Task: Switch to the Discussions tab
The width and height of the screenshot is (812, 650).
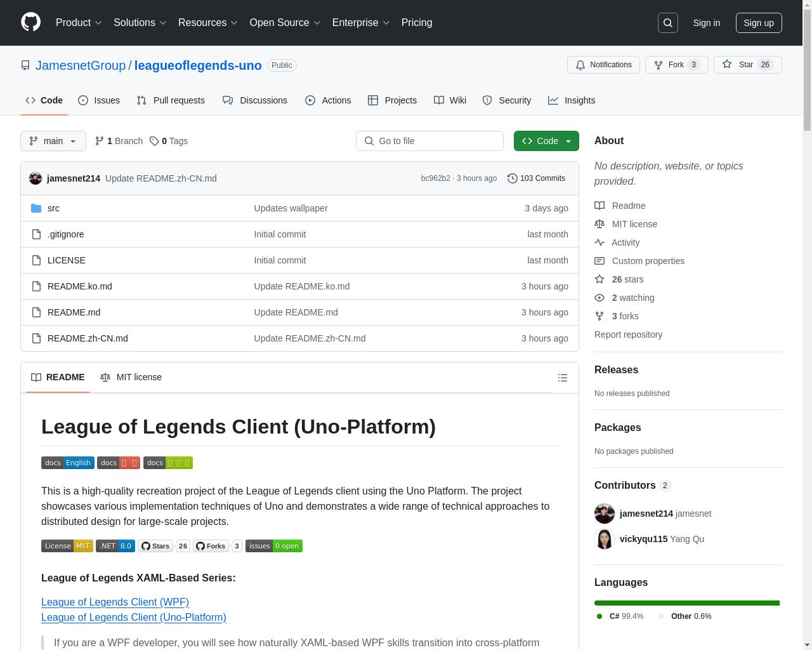Action: point(255,100)
